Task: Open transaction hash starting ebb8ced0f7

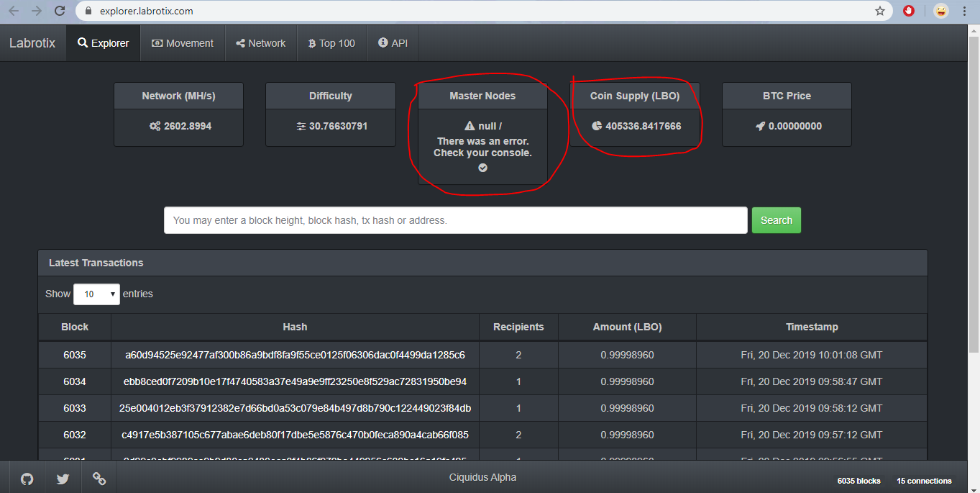Action: 295,381
